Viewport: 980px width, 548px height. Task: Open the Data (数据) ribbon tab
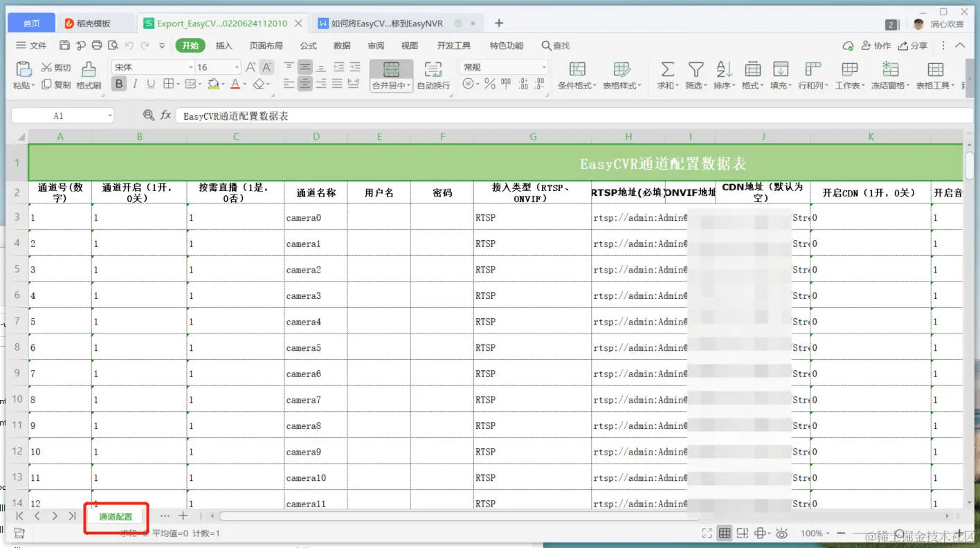tap(342, 46)
